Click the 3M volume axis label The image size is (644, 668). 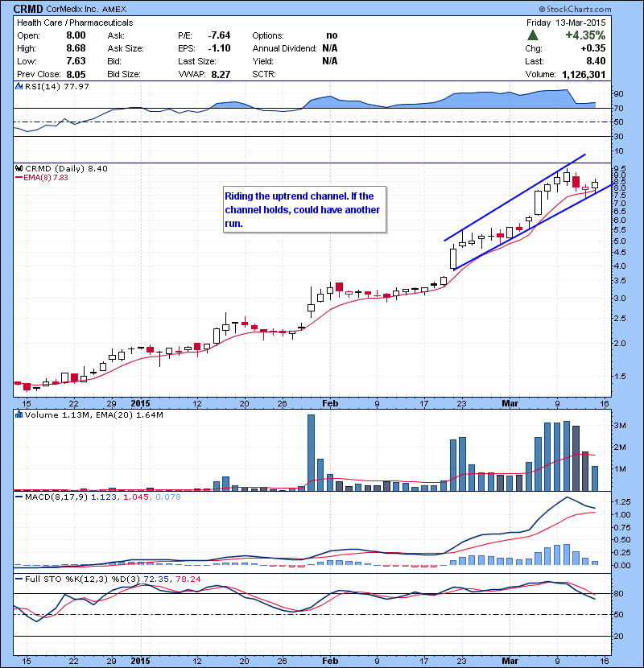620,425
